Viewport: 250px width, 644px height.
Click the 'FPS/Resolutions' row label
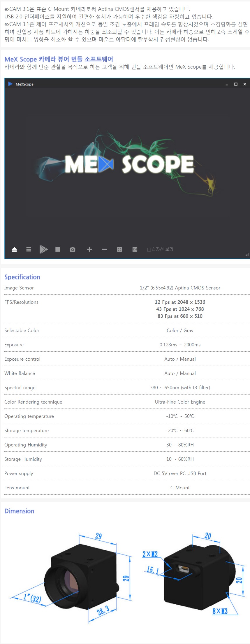[x=21, y=302]
